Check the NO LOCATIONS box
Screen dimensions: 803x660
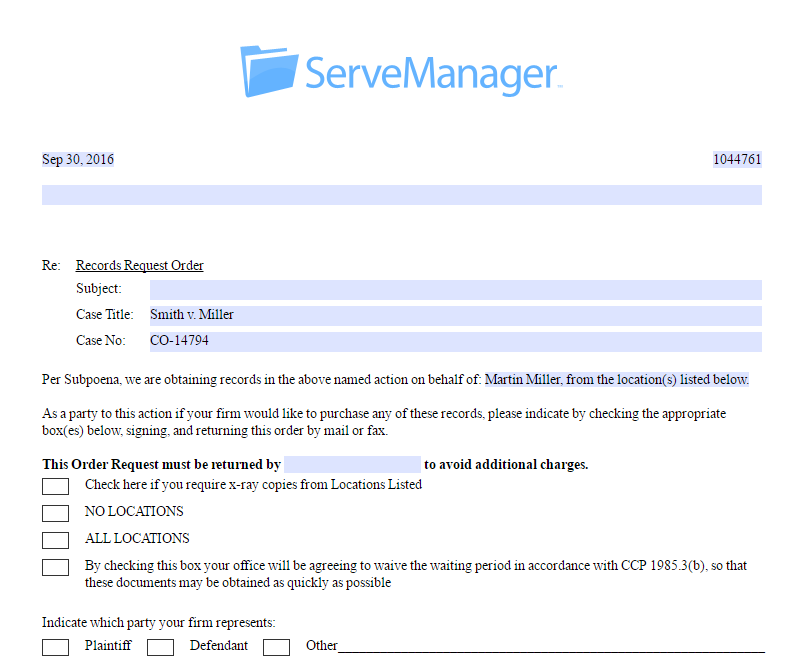pos(55,513)
